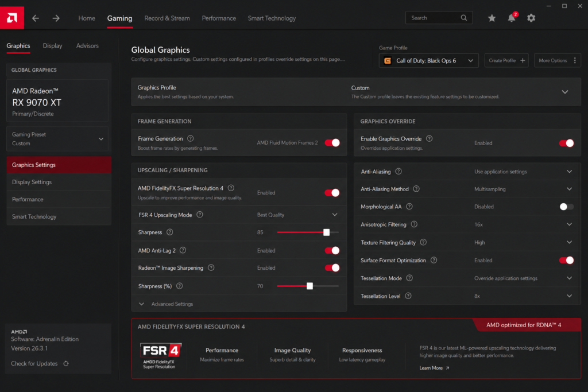This screenshot has height=392, width=588.
Task: Click the More Options three-dot icon
Action: click(575, 60)
